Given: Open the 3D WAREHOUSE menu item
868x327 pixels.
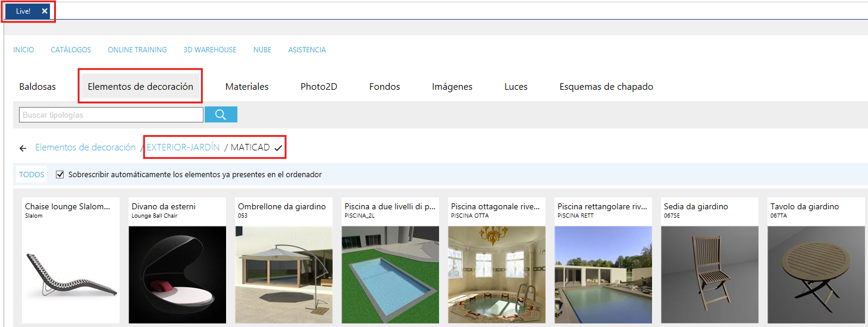Looking at the screenshot, I should point(210,50).
